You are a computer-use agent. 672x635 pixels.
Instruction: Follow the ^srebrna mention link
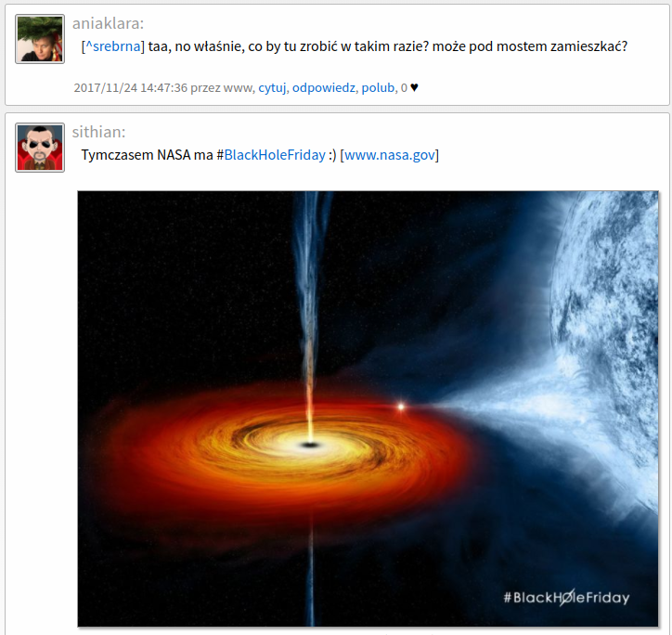[113, 46]
